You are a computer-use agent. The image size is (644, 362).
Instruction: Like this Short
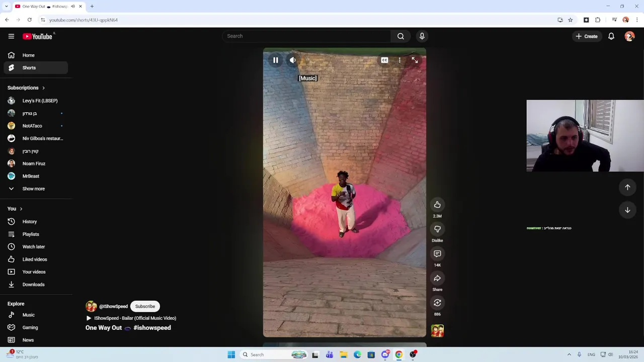[x=437, y=205]
